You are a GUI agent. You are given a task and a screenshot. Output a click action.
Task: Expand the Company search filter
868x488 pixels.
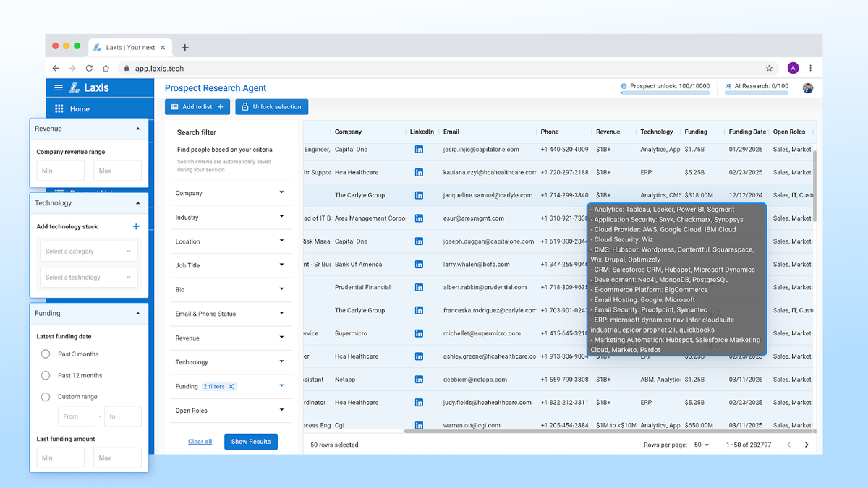230,193
